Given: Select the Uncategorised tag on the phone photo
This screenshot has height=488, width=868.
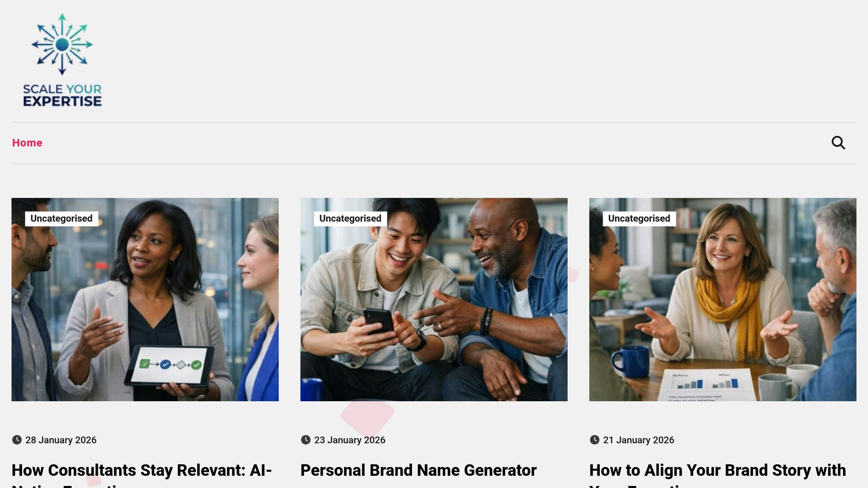Looking at the screenshot, I should coord(351,219).
